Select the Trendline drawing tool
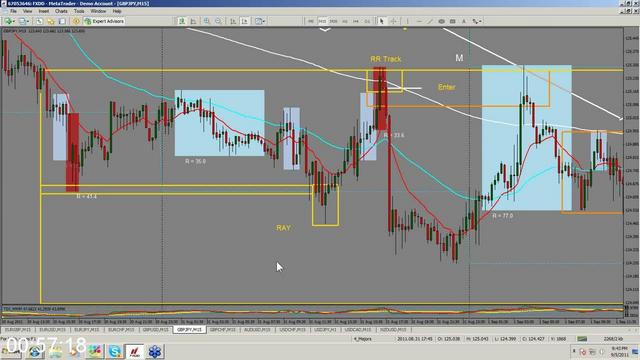 click(430, 21)
